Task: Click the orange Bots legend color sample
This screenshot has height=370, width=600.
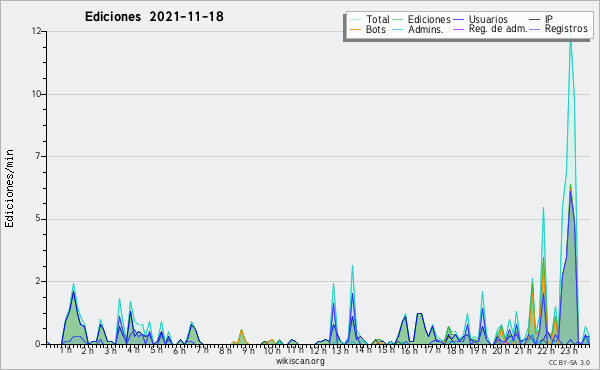Action: pyautogui.click(x=355, y=29)
